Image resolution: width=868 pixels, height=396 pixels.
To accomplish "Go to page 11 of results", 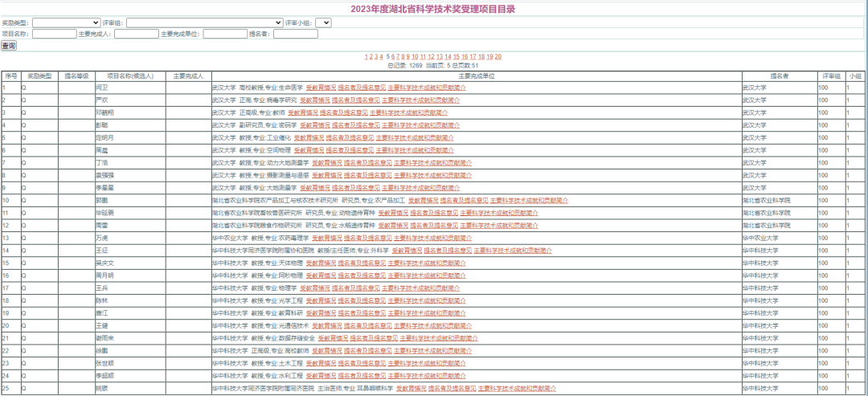I will [x=423, y=56].
